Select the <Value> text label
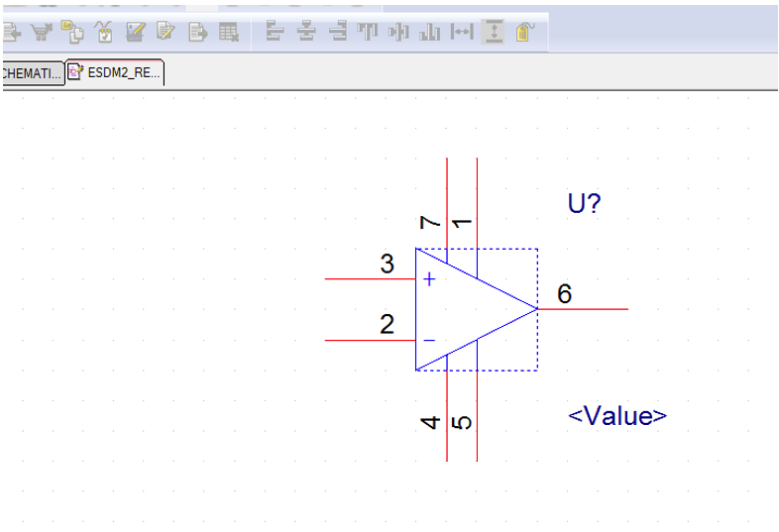The height and width of the screenshot is (532, 779). point(616,416)
